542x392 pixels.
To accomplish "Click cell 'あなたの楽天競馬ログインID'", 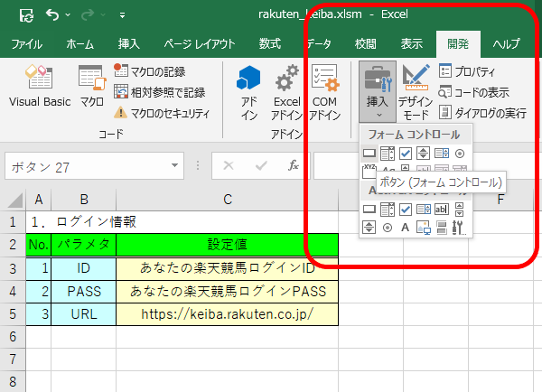I will click(227, 268).
